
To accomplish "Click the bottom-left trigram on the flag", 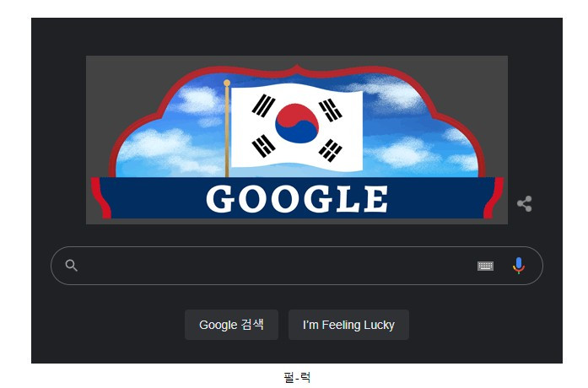I will click(x=263, y=145).
